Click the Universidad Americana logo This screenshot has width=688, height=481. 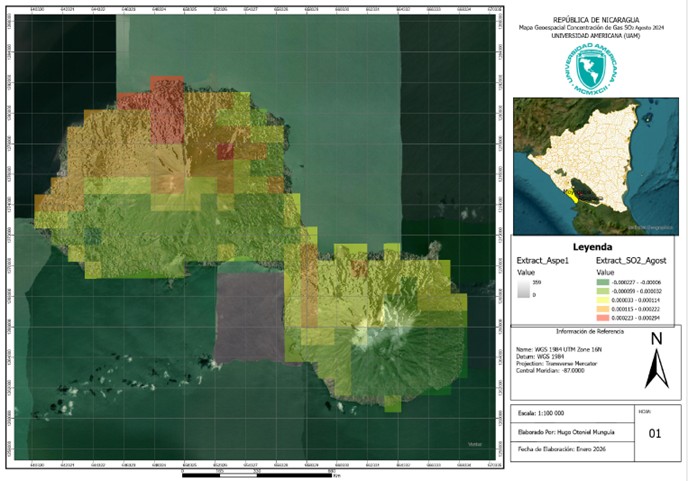pyautogui.click(x=591, y=69)
